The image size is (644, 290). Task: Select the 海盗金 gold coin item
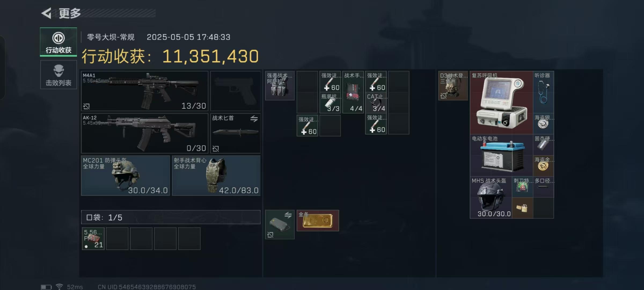click(x=543, y=166)
